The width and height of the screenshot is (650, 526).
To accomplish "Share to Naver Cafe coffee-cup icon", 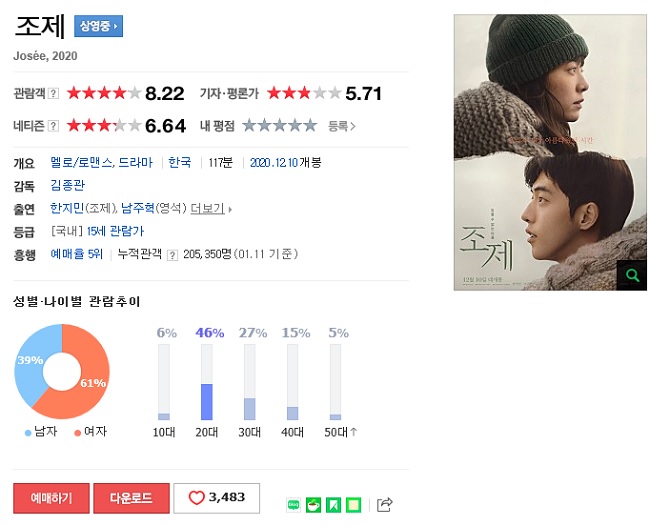I will (x=313, y=505).
